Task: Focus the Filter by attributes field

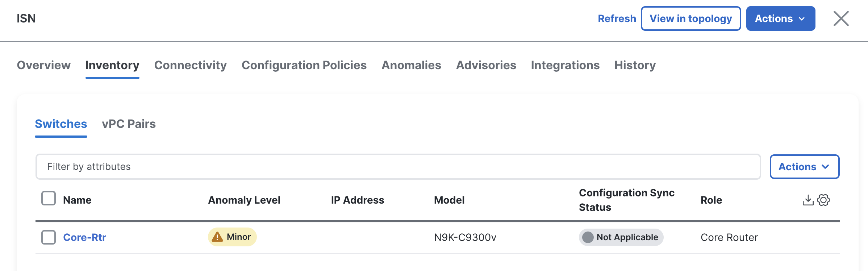Action: [x=398, y=167]
